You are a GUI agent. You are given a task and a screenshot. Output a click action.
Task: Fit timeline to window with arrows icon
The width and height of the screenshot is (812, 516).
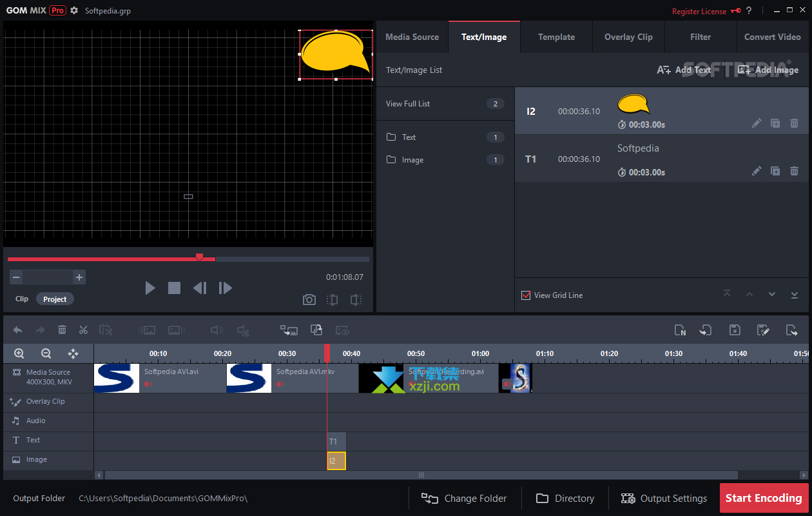tap(73, 353)
